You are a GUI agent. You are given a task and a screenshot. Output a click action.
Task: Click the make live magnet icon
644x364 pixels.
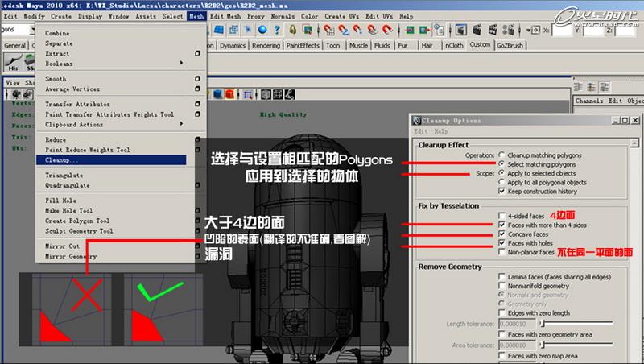(387, 30)
